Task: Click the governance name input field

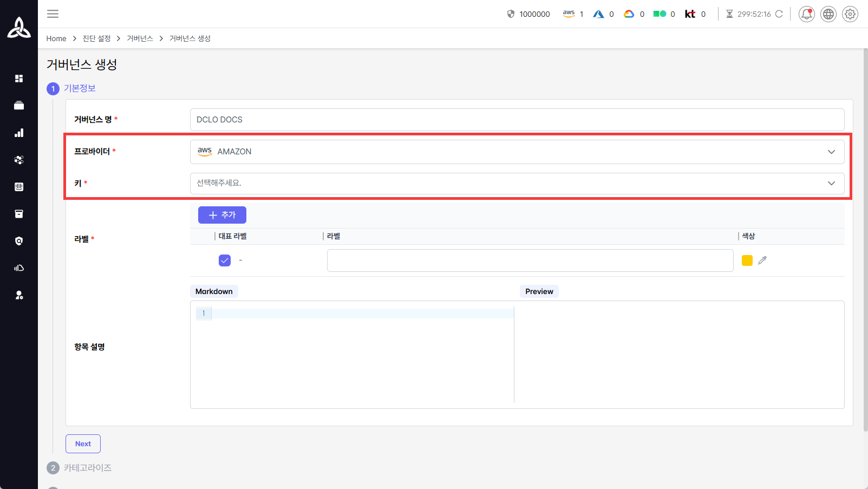Action: point(517,120)
